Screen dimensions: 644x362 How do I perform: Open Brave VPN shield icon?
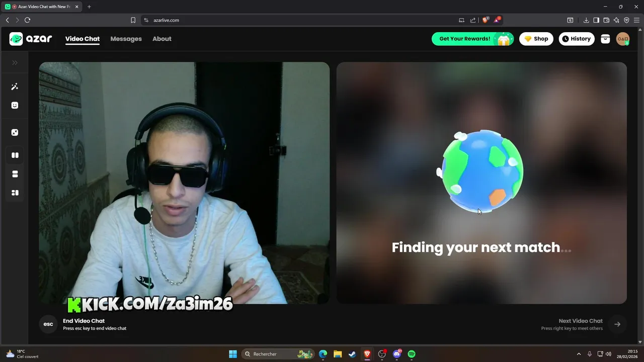tap(626, 20)
